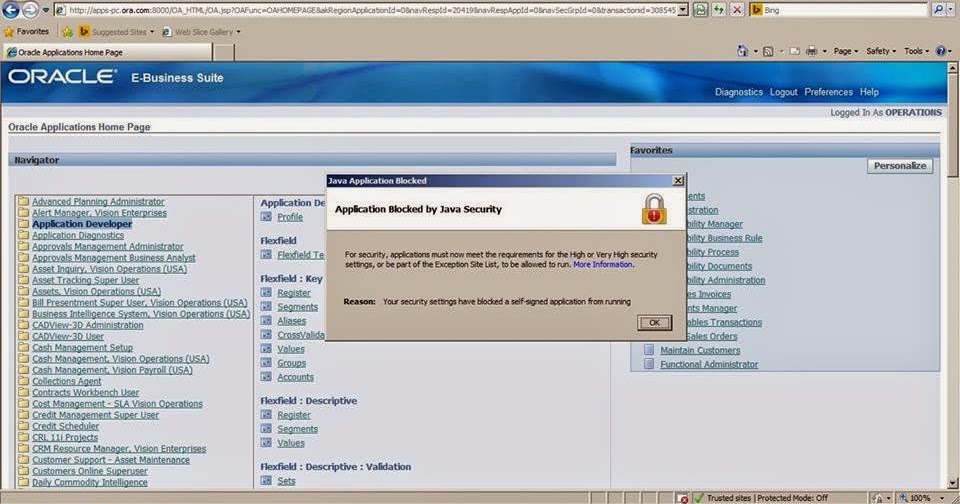
Task: Click the Credit Scheduler folder icon
Action: (24, 426)
